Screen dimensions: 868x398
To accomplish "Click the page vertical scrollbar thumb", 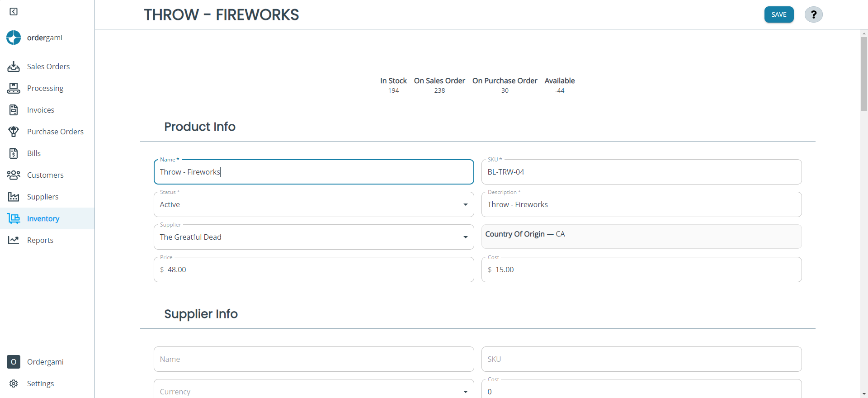I will [x=864, y=74].
